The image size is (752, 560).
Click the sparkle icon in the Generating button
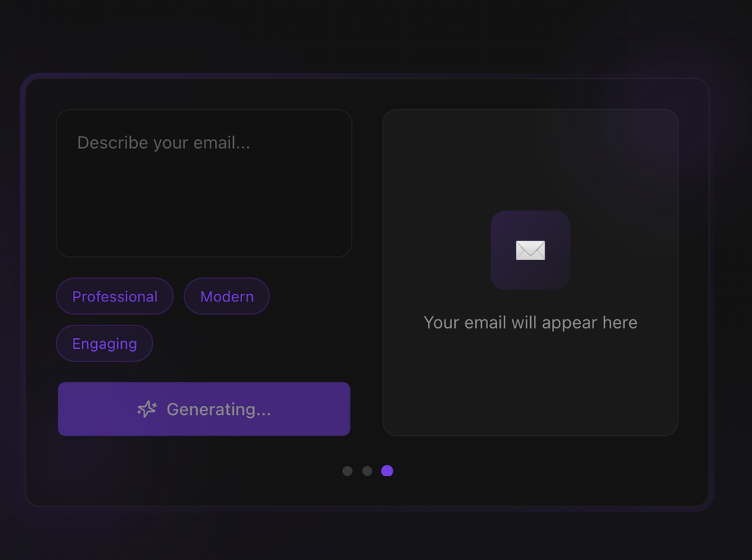click(x=147, y=409)
